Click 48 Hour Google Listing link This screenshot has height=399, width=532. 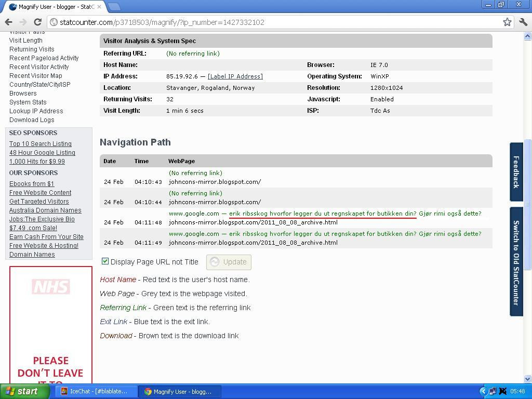coord(43,153)
